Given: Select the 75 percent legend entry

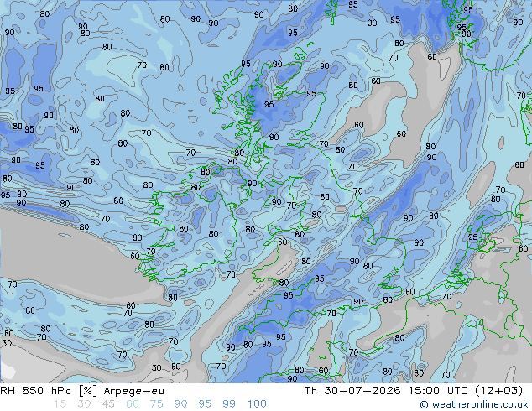Looking at the screenshot, I should click(156, 404).
